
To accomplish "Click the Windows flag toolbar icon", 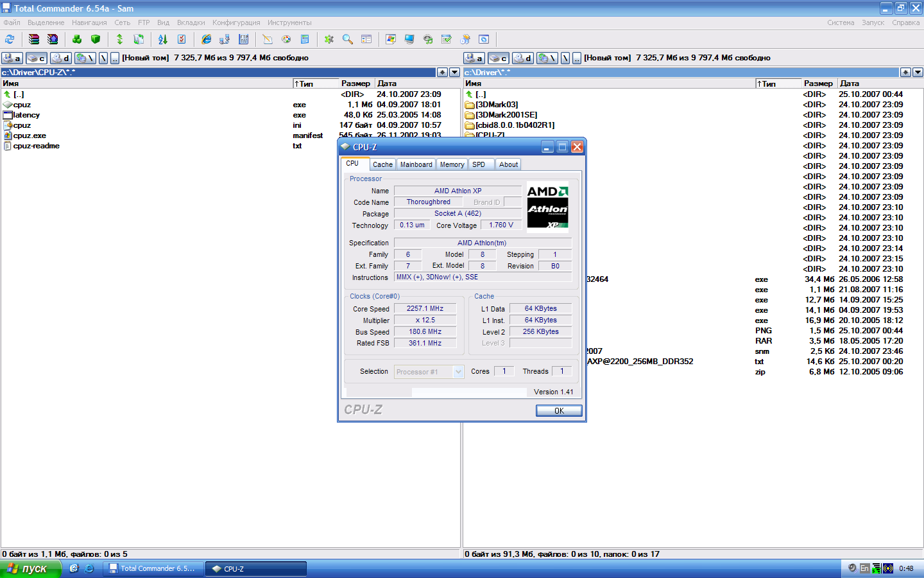I will point(391,39).
